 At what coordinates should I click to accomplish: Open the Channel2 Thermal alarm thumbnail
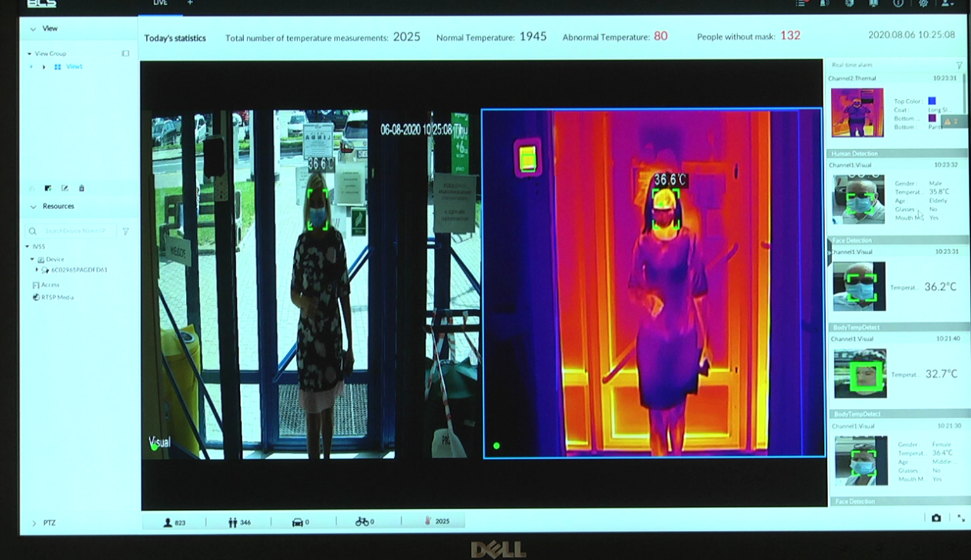pyautogui.click(x=857, y=113)
